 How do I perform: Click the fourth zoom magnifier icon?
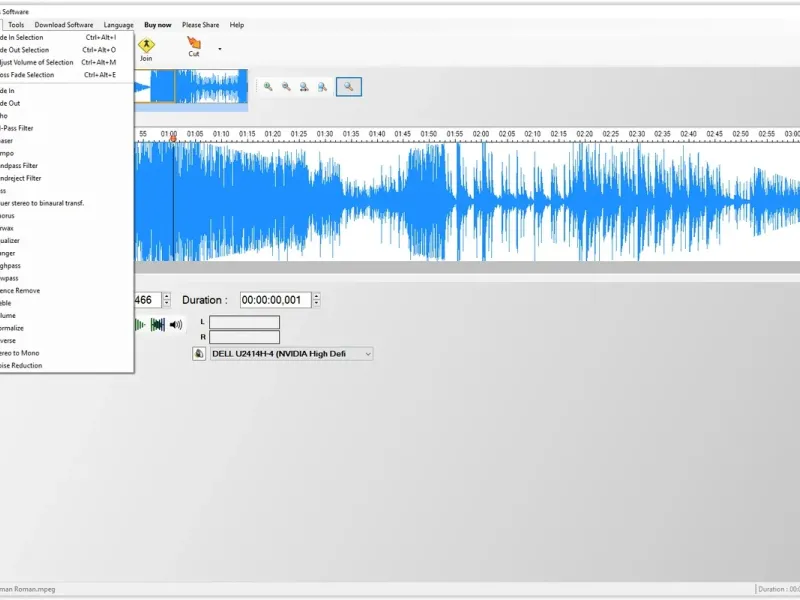[322, 87]
